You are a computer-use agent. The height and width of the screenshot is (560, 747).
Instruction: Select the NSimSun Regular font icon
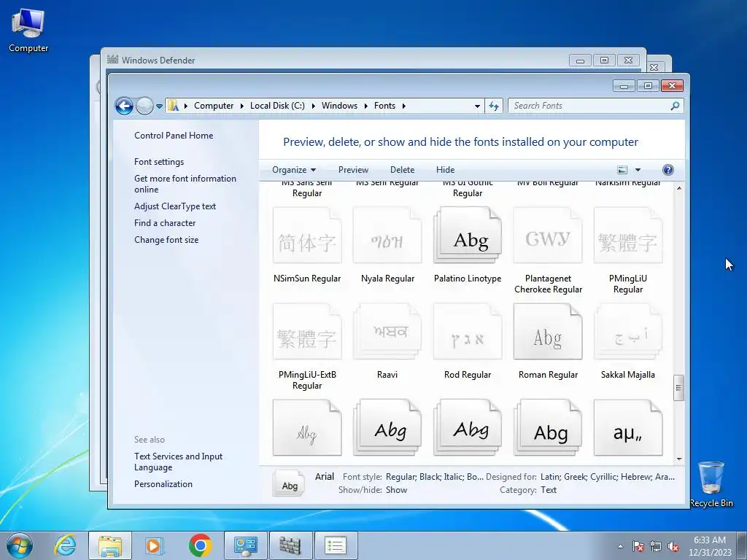307,236
